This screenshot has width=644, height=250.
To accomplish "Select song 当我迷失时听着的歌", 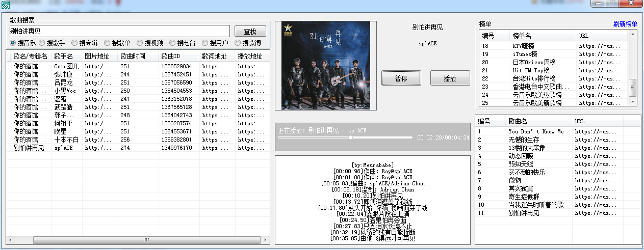I will (558, 205).
